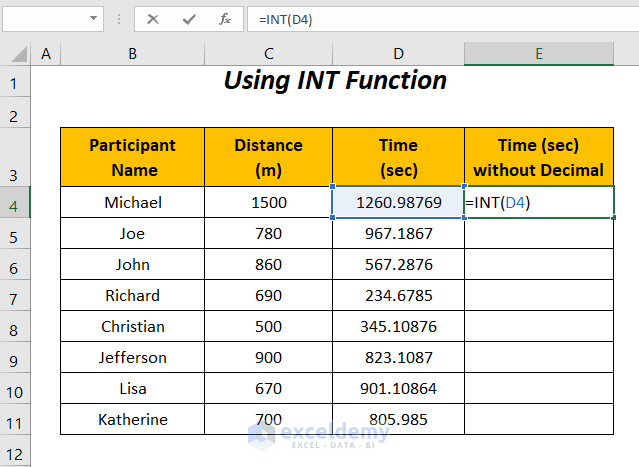Screen dimensions: 639x467
Task: Select Katherine's distance cell 700
Action: 268,419
